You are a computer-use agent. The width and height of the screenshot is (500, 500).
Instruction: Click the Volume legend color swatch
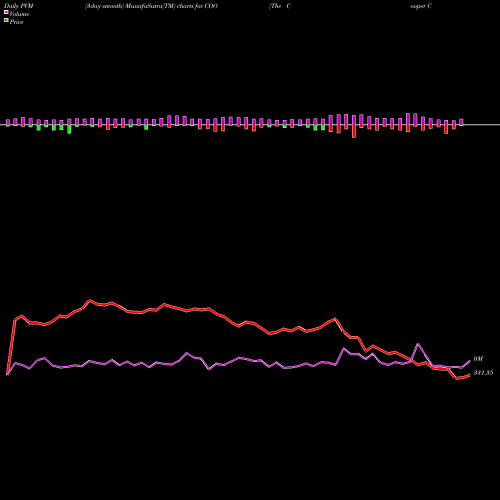pos(6,13)
